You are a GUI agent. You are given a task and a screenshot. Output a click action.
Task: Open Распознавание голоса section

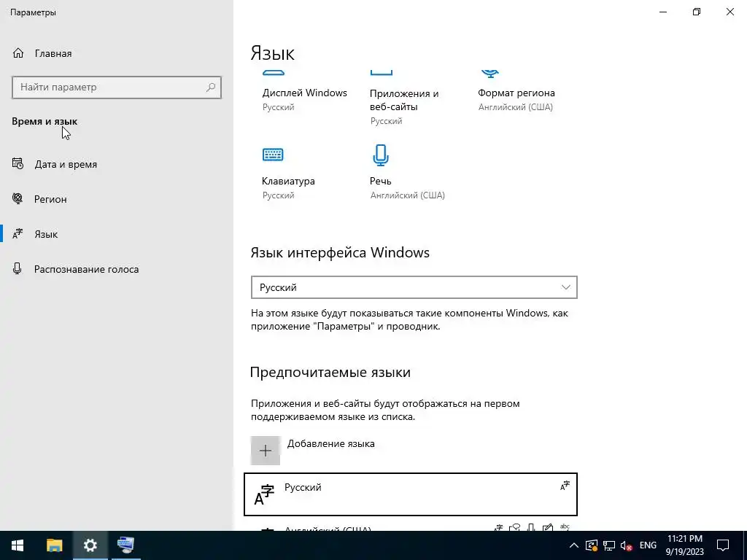(x=86, y=269)
